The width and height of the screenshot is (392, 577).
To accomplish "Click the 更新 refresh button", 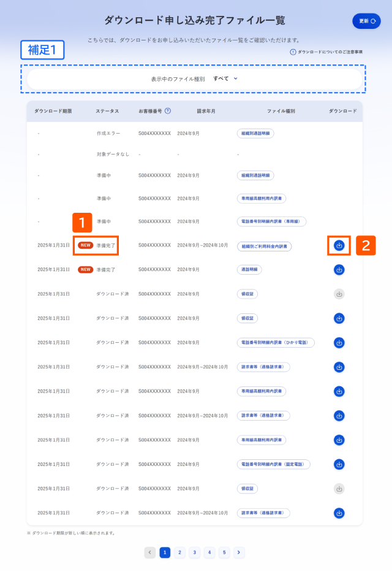I will click(x=366, y=21).
